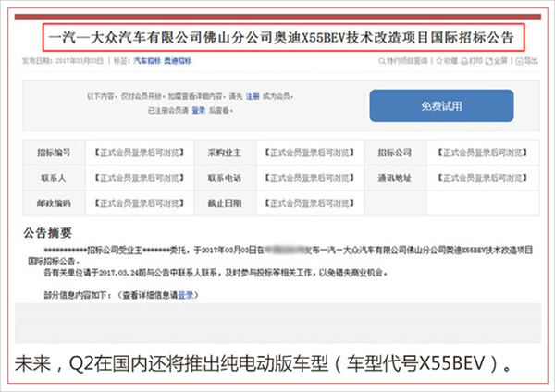Click the 特约项目查询 text label
The image size is (555, 392).
pos(407,61)
